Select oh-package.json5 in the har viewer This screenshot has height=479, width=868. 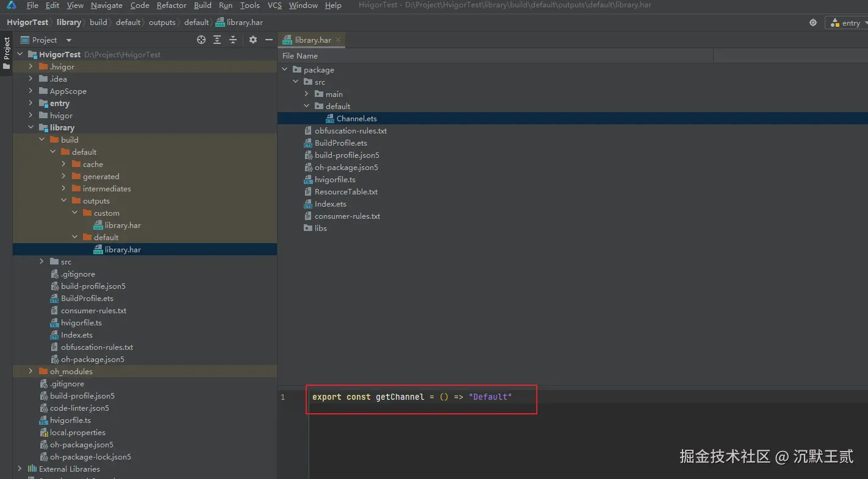click(x=346, y=167)
